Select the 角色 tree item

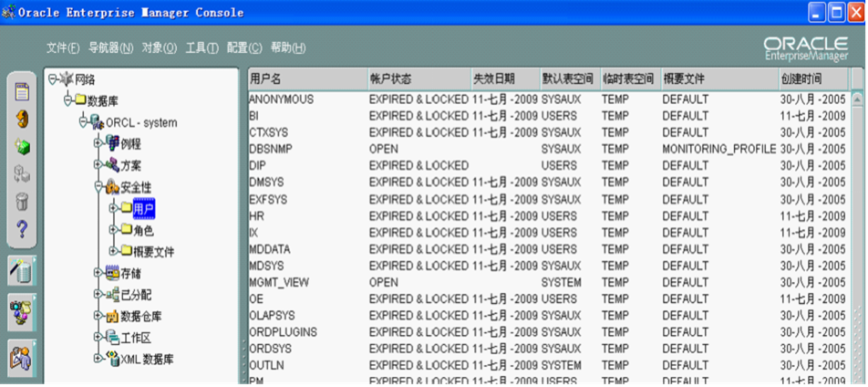tap(144, 230)
